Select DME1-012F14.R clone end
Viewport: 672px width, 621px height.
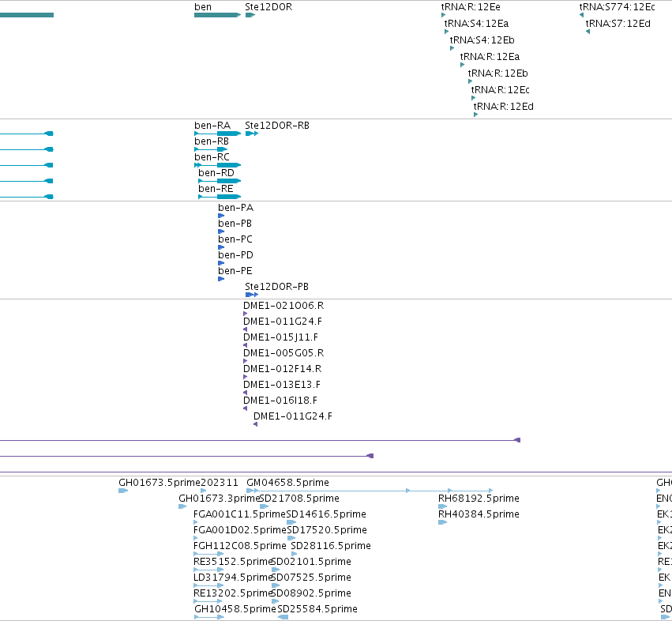(282, 369)
